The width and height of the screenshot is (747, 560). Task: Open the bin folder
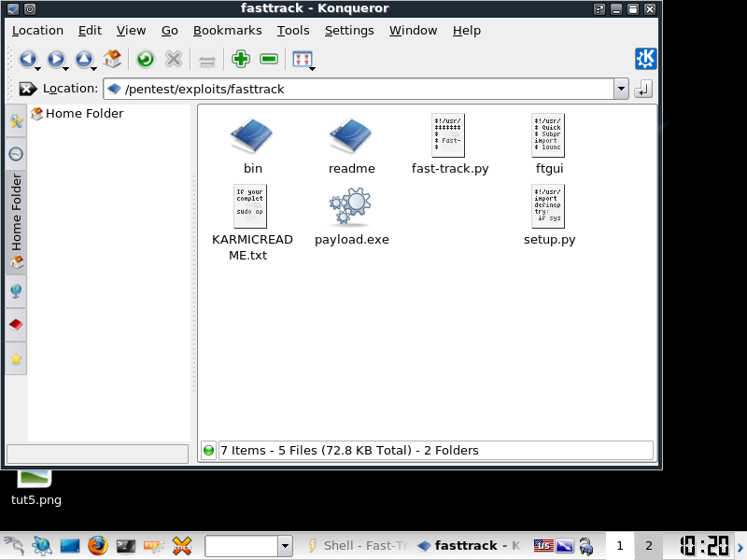point(252,144)
